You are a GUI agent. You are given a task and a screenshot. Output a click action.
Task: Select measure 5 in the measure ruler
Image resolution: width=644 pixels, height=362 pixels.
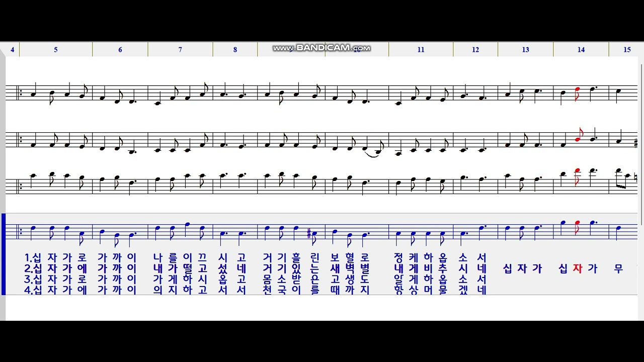click(56, 50)
